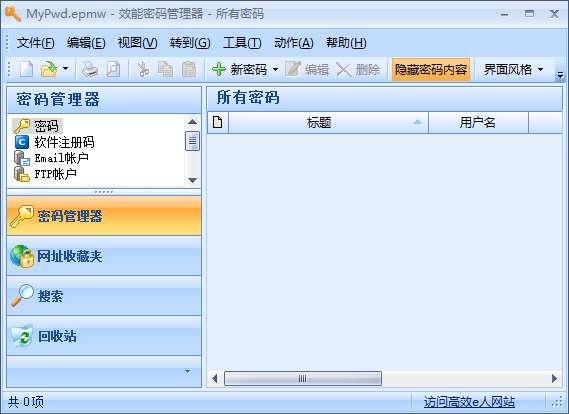
Task: Open the 回收站 recycle bin panel
Action: [104, 336]
